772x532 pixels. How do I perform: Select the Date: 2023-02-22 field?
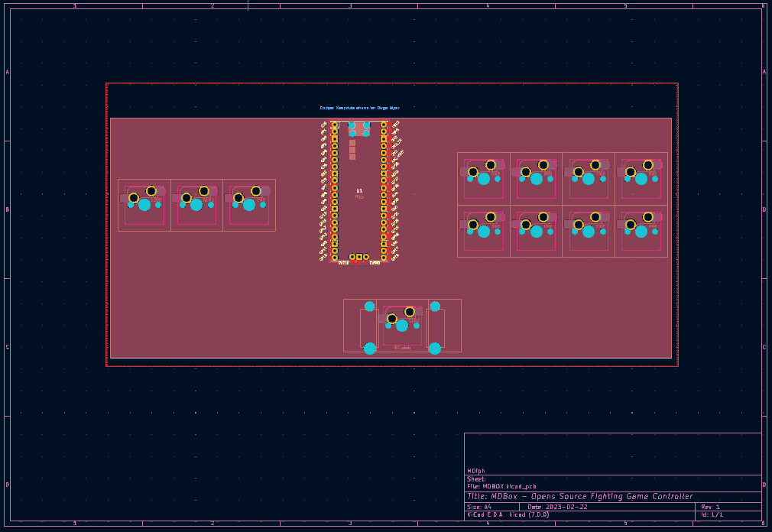pyautogui.click(x=557, y=507)
